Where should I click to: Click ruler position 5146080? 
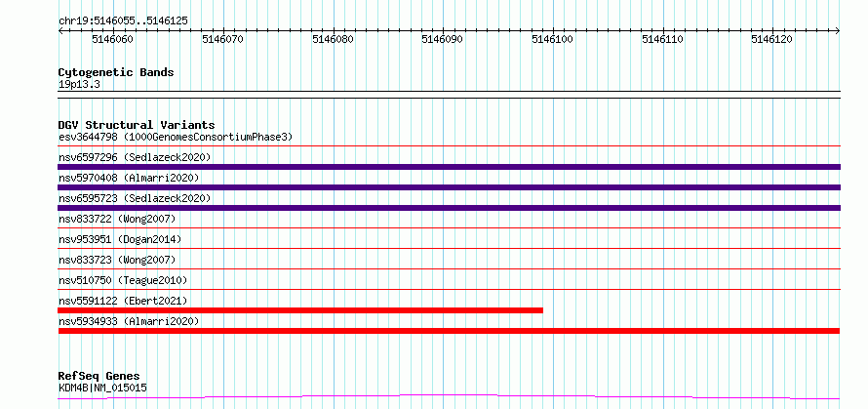(333, 39)
